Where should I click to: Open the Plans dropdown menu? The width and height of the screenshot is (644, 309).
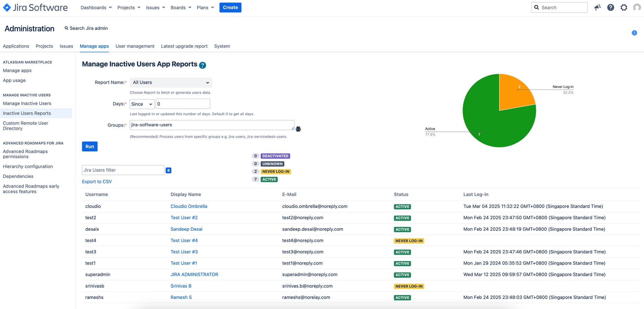205,8
